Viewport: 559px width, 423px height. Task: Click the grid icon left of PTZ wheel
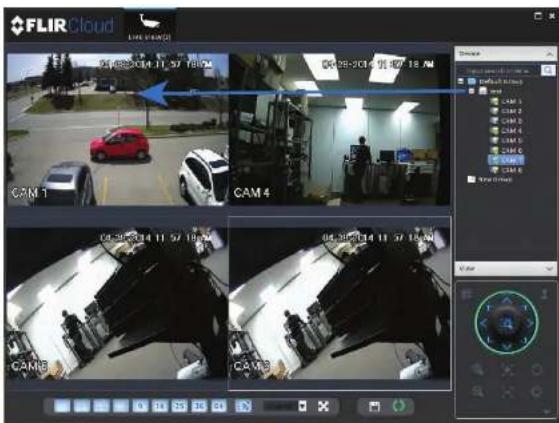466,294
